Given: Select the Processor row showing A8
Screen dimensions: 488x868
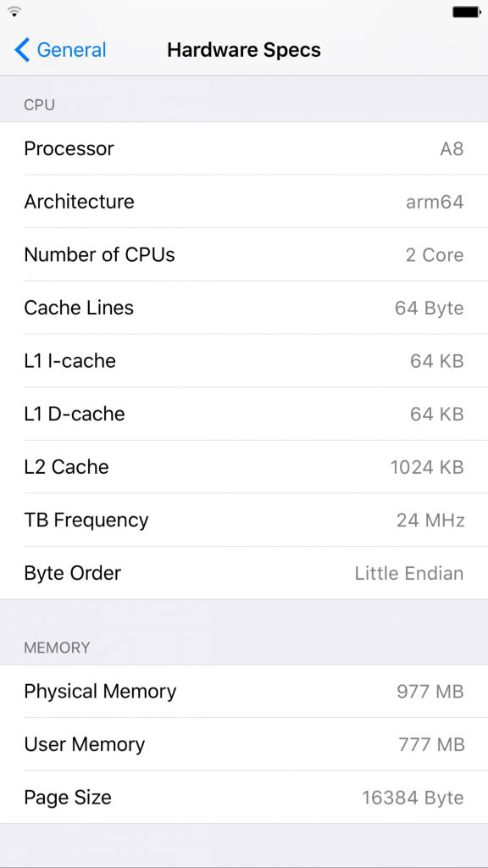Looking at the screenshot, I should 244,149.
